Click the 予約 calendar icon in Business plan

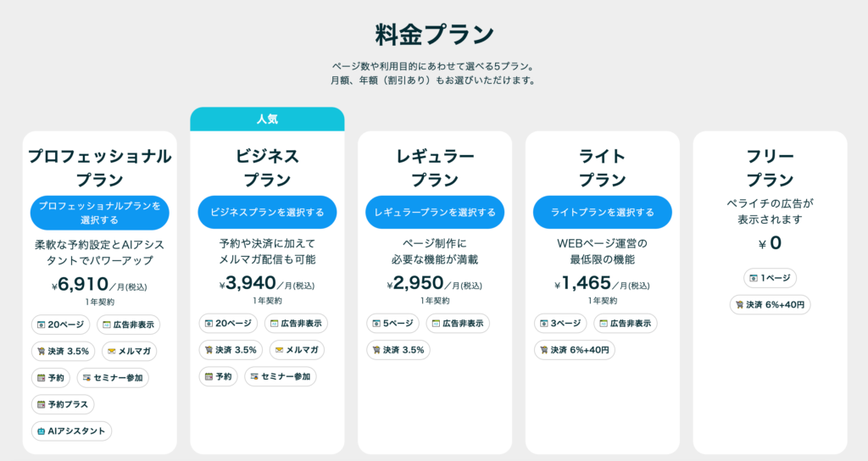coord(208,377)
